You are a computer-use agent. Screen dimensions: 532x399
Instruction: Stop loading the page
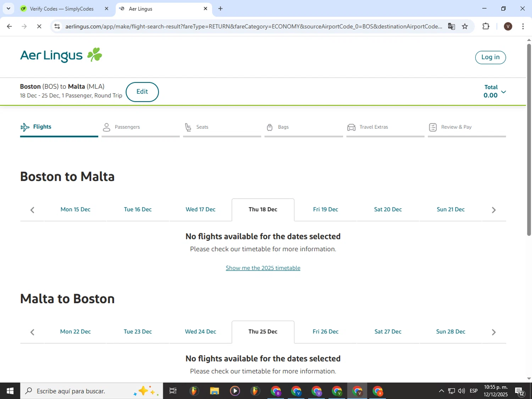pyautogui.click(x=39, y=26)
